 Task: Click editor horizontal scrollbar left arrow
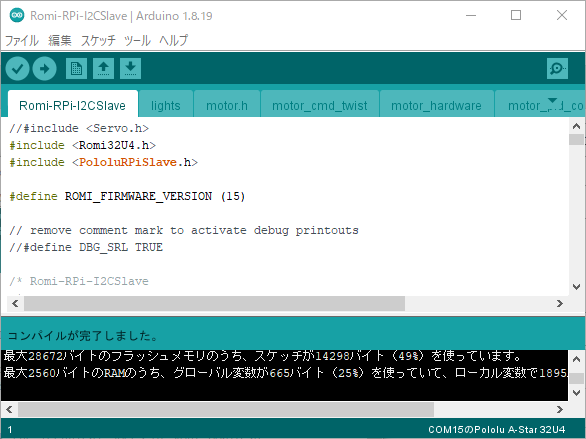click(x=15, y=303)
